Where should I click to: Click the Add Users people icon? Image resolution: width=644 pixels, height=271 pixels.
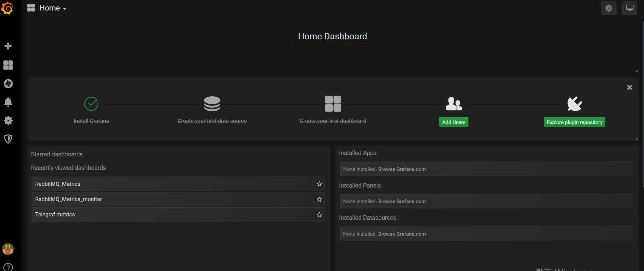tap(454, 104)
